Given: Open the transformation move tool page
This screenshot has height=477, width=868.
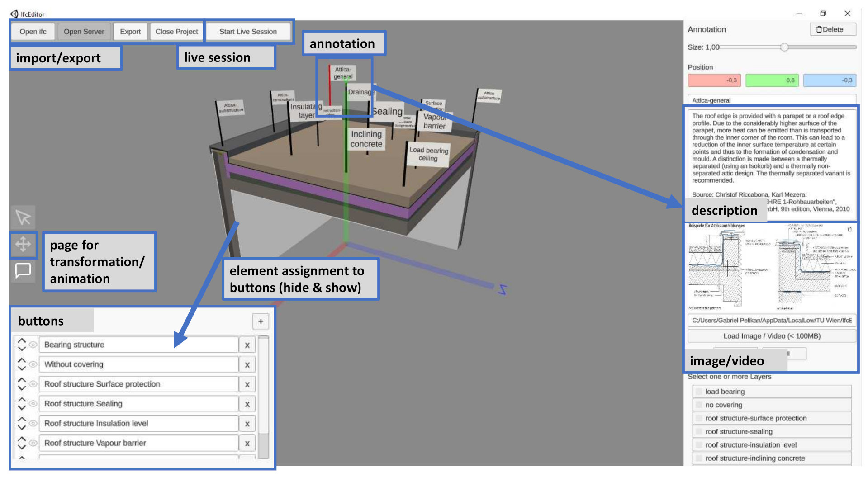Looking at the screenshot, I should click(x=23, y=245).
